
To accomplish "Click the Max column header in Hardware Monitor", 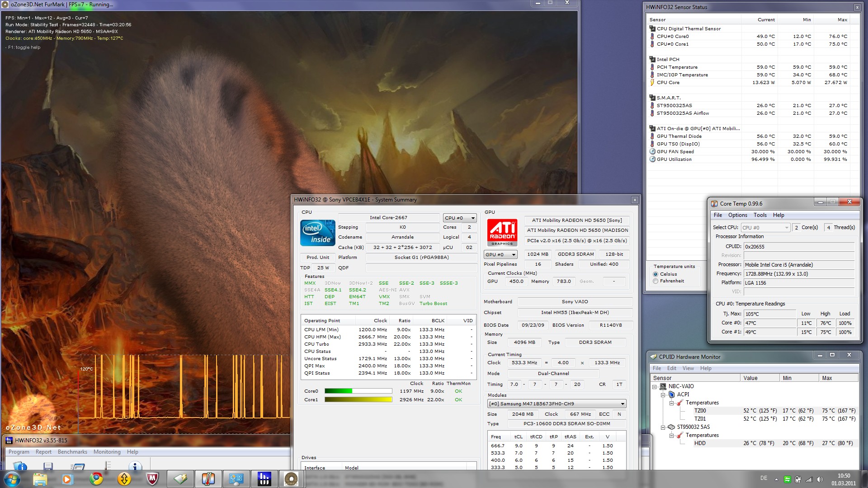I will tap(839, 378).
